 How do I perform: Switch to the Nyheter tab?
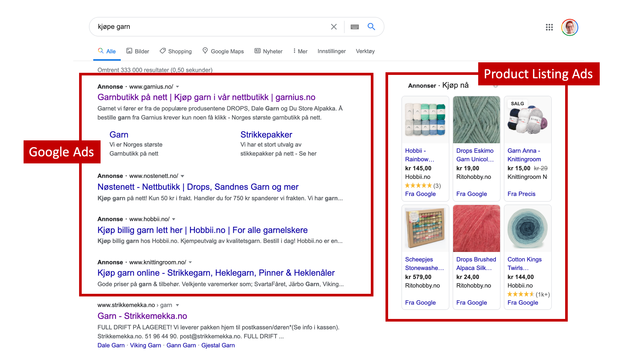(x=269, y=51)
